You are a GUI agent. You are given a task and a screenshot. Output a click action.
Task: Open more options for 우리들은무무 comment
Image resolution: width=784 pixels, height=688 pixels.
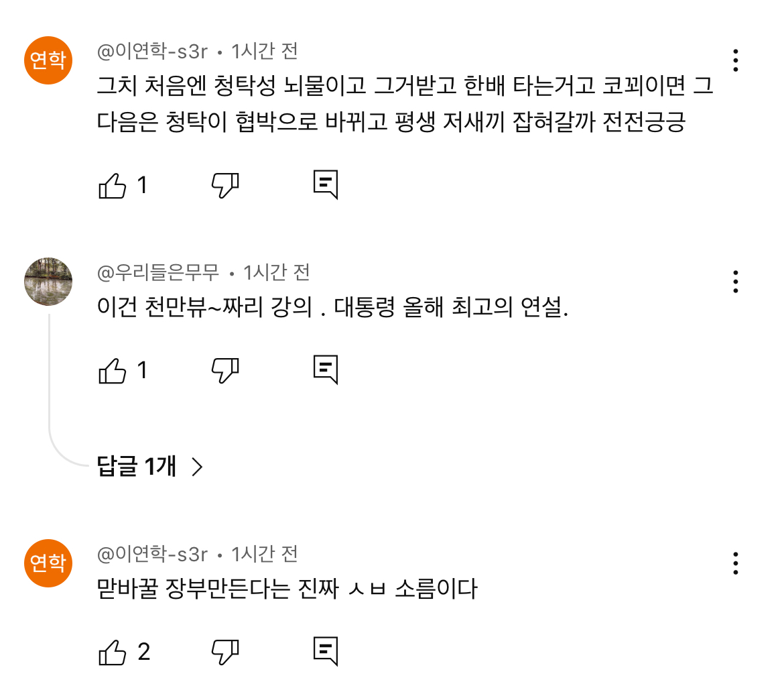(x=736, y=282)
